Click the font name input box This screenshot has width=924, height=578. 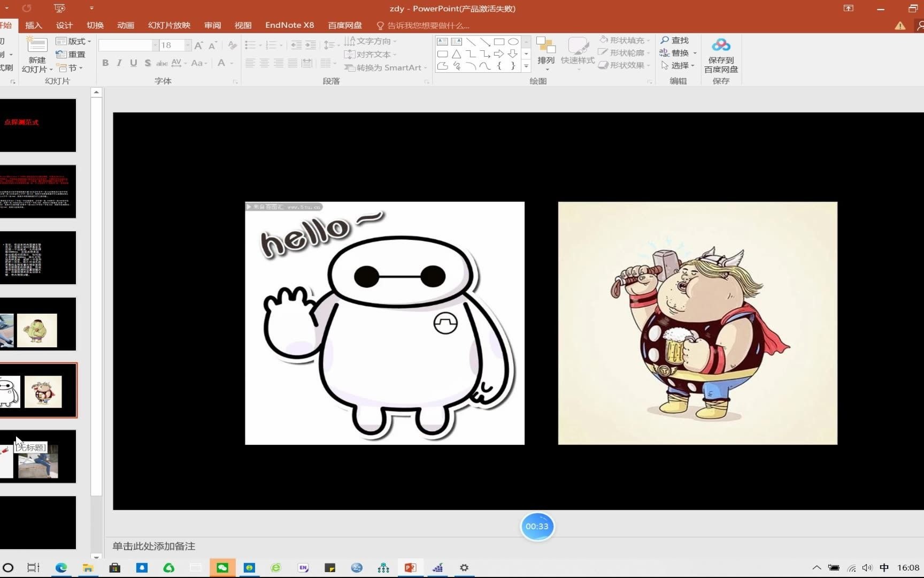[126, 45]
